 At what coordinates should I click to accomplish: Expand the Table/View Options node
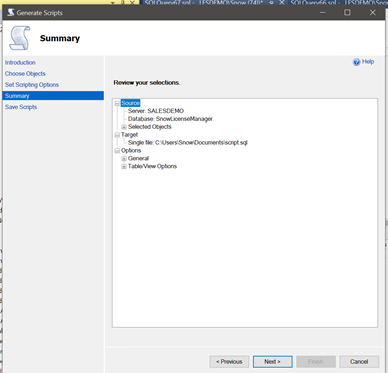click(x=124, y=167)
